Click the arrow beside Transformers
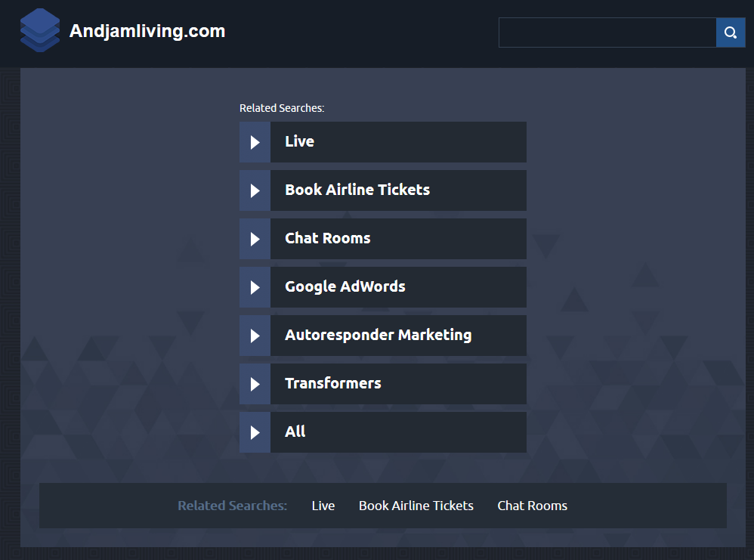Viewport: 754px width, 560px height. 255,384
